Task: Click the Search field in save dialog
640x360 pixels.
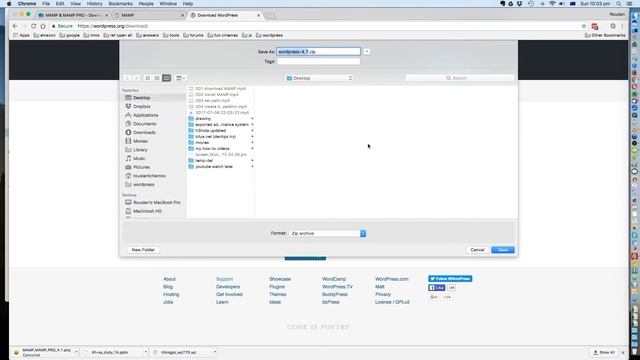Action: point(459,78)
